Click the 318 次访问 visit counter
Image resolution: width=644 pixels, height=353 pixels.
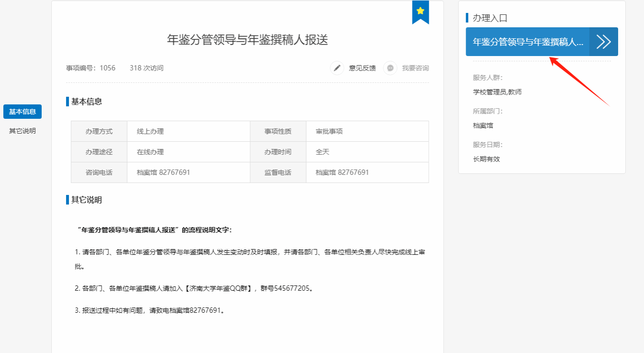click(x=146, y=68)
